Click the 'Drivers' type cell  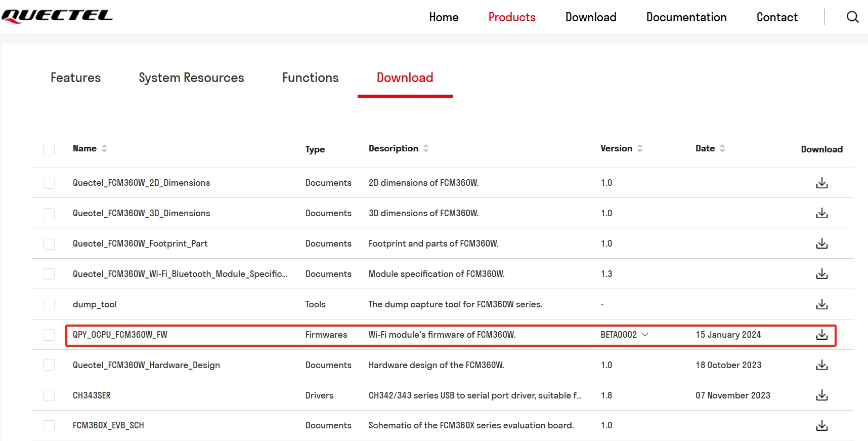[319, 395]
